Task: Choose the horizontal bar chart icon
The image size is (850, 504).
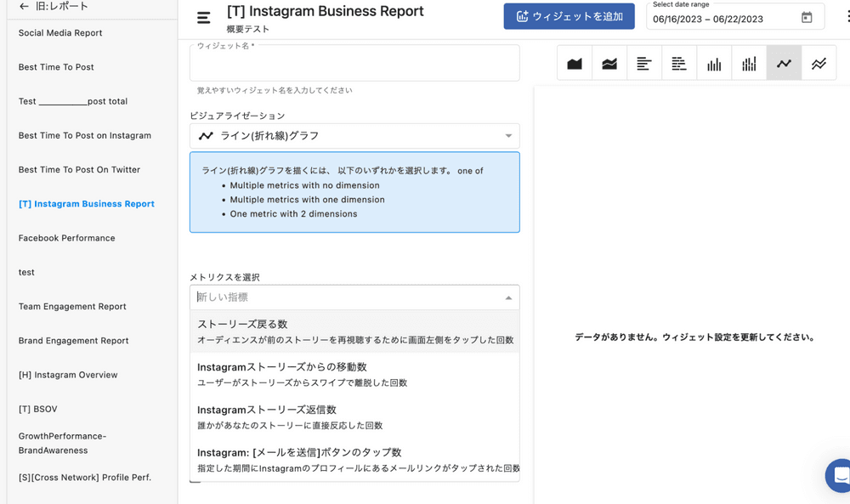Action: pyautogui.click(x=644, y=64)
